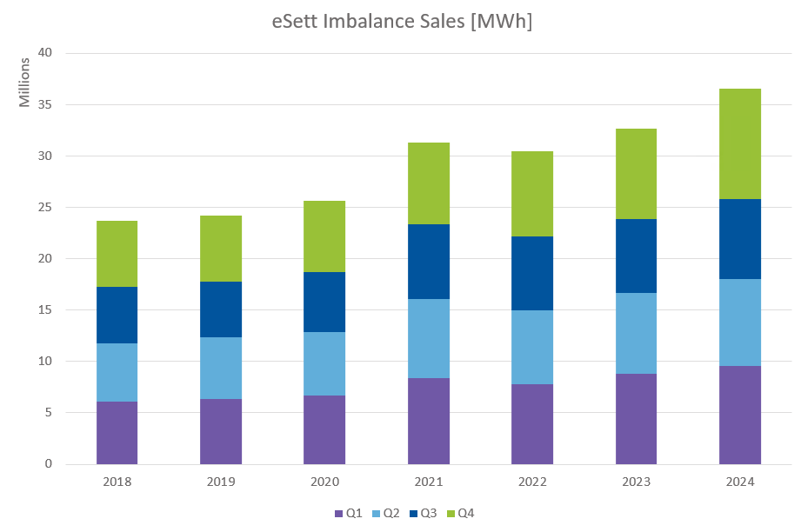
Task: Click the dark blue Q3 legend swatch
Action: point(414,514)
